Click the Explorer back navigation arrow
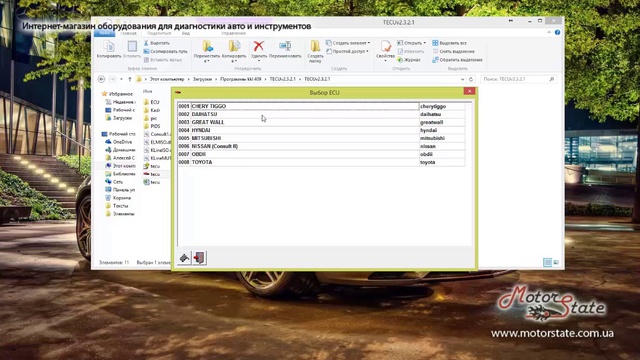 pos(101,79)
